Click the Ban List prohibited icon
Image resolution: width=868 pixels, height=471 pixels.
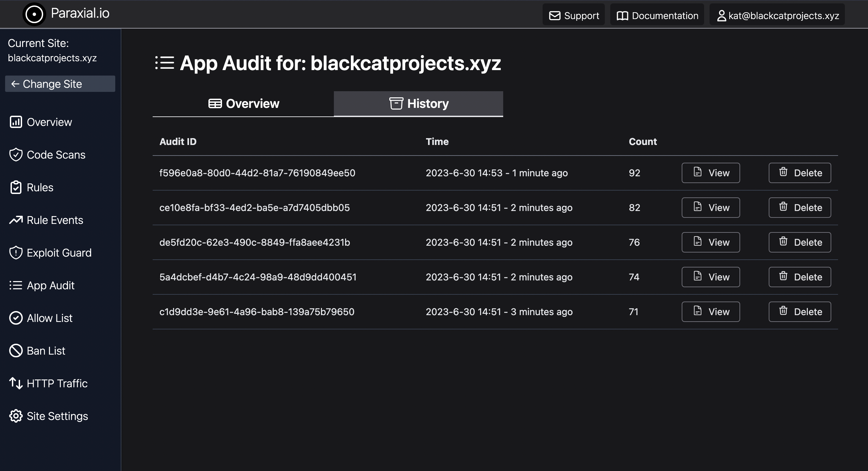[16, 351]
